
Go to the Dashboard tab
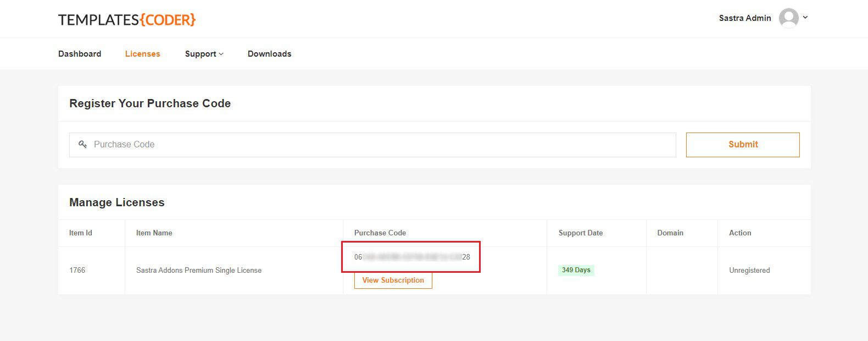coord(80,54)
